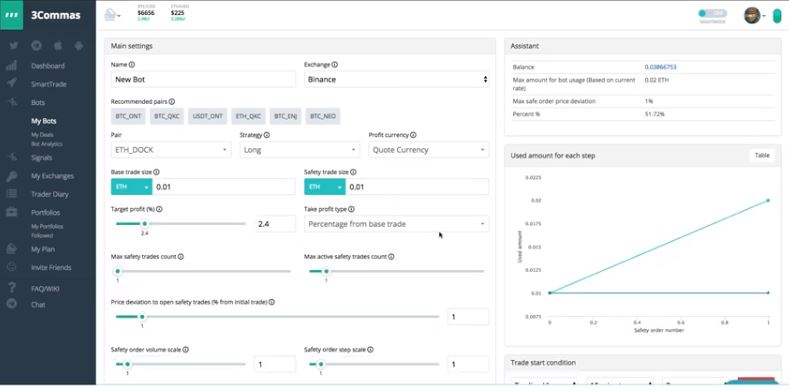The height and width of the screenshot is (390, 789).
Task: Open the Pair dropdown showing ETH_DOCK
Action: coord(171,150)
